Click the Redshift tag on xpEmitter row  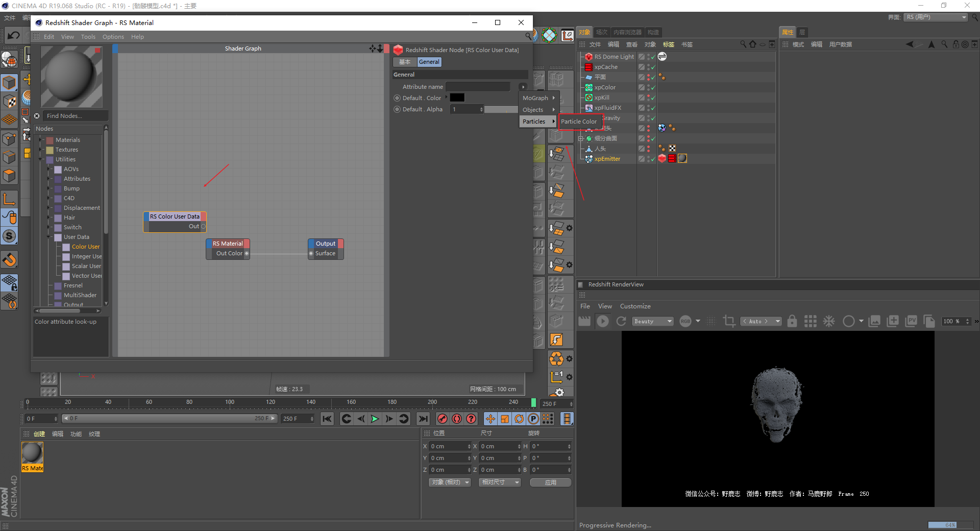click(x=662, y=158)
